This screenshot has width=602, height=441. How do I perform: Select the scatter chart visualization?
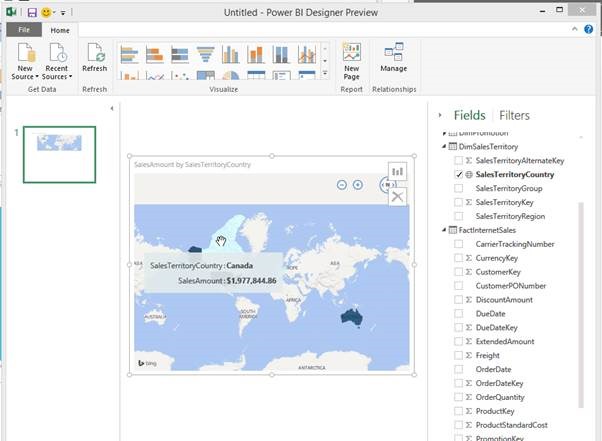[180, 75]
